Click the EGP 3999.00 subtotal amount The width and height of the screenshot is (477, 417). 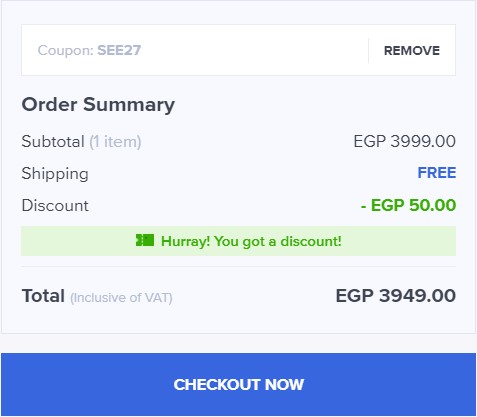(405, 141)
